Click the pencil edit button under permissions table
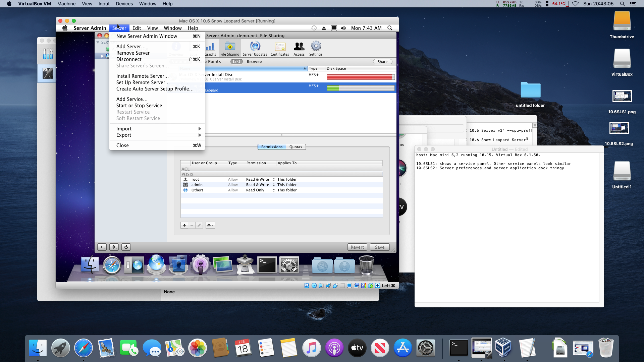 point(199,225)
